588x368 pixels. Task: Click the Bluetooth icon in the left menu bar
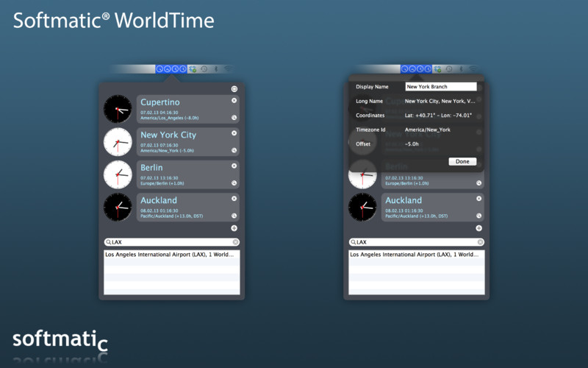(215, 69)
